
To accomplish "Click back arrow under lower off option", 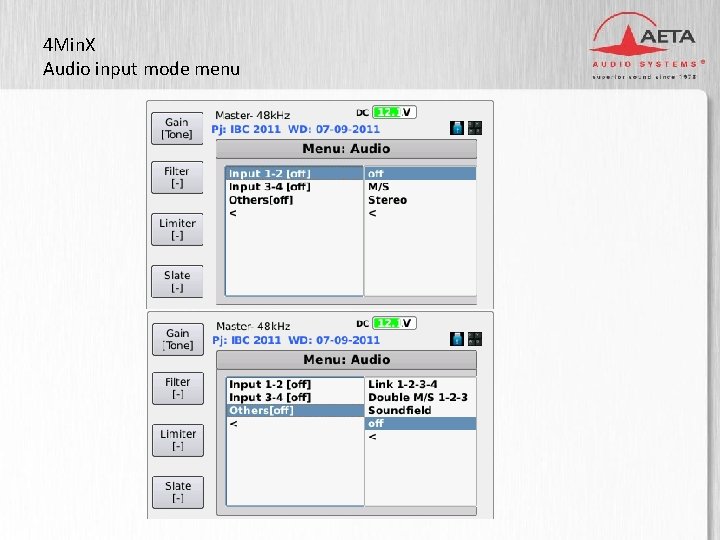I will (x=372, y=437).
